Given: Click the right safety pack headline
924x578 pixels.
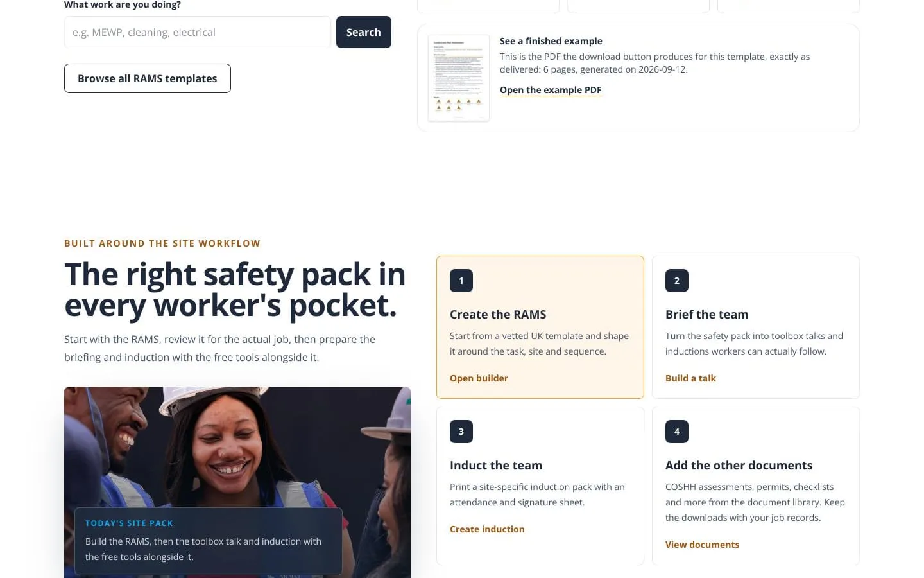Looking at the screenshot, I should click(235, 290).
